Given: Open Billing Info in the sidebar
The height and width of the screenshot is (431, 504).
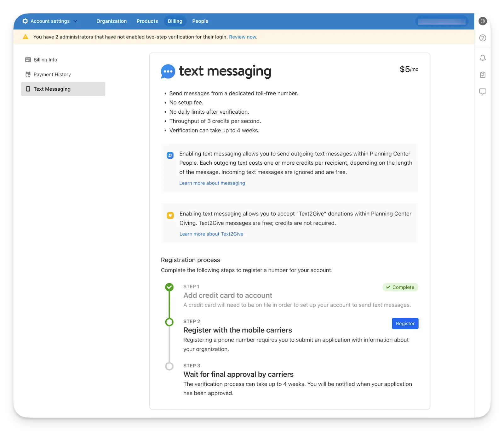Looking at the screenshot, I should click(x=45, y=60).
